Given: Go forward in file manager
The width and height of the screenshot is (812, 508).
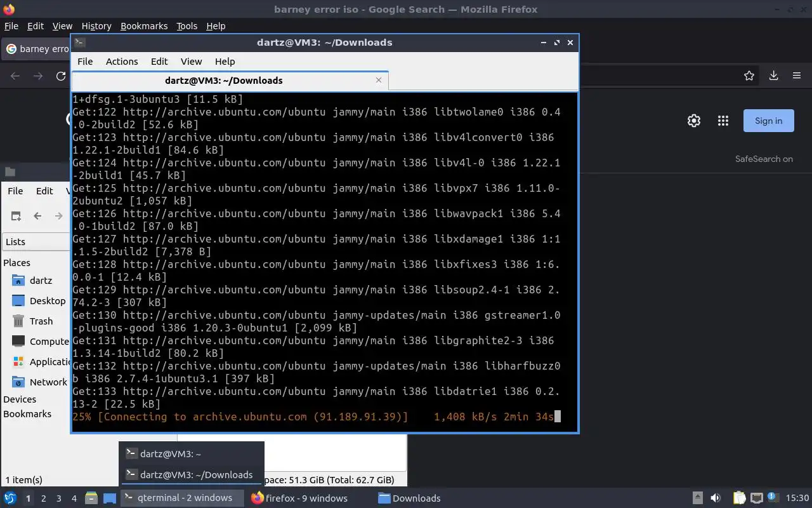Looking at the screenshot, I should (x=58, y=216).
